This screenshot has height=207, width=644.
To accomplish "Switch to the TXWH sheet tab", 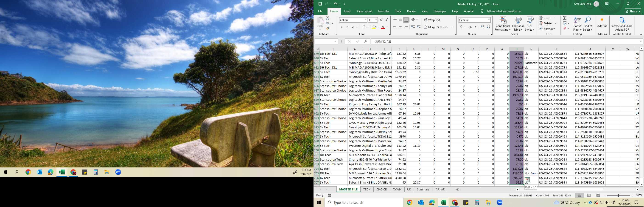I will [397, 190].
